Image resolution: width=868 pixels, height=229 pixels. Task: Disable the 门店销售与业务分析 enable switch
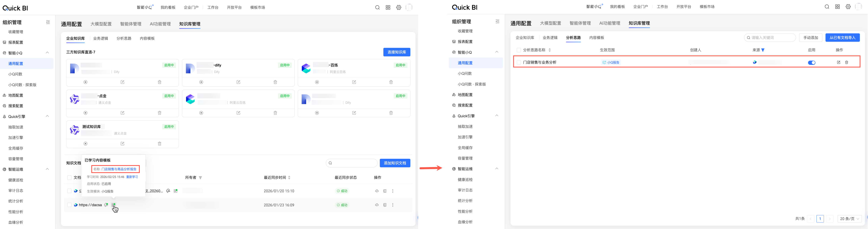(812, 63)
